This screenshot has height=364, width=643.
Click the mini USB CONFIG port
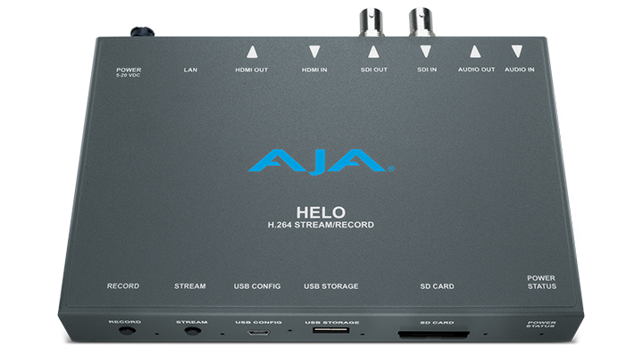pyautogui.click(x=259, y=333)
